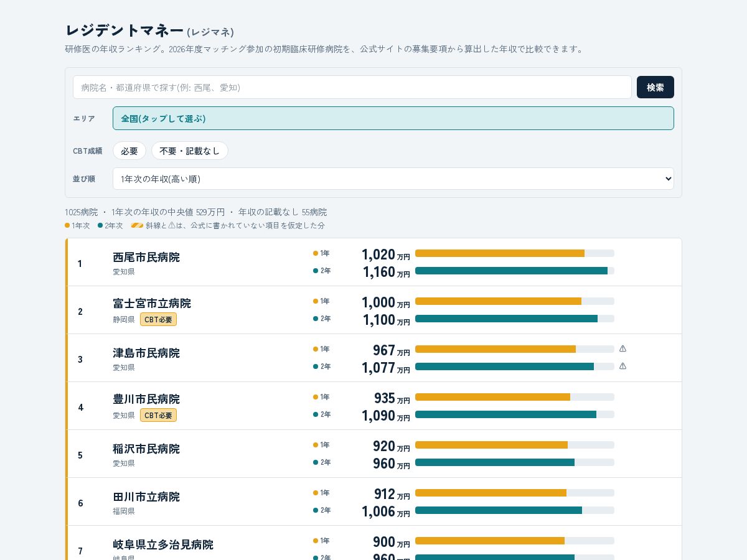Open 豊川市民病院 hospital entry

374,406
